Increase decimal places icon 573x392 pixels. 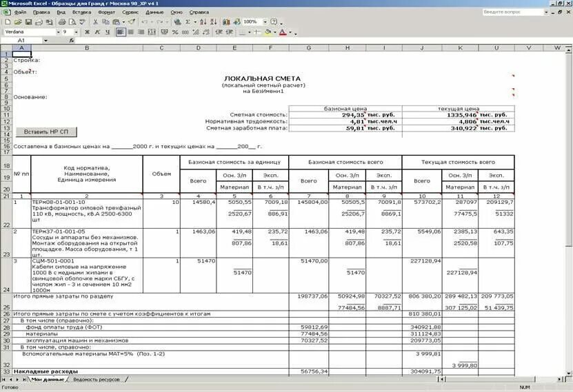point(196,32)
